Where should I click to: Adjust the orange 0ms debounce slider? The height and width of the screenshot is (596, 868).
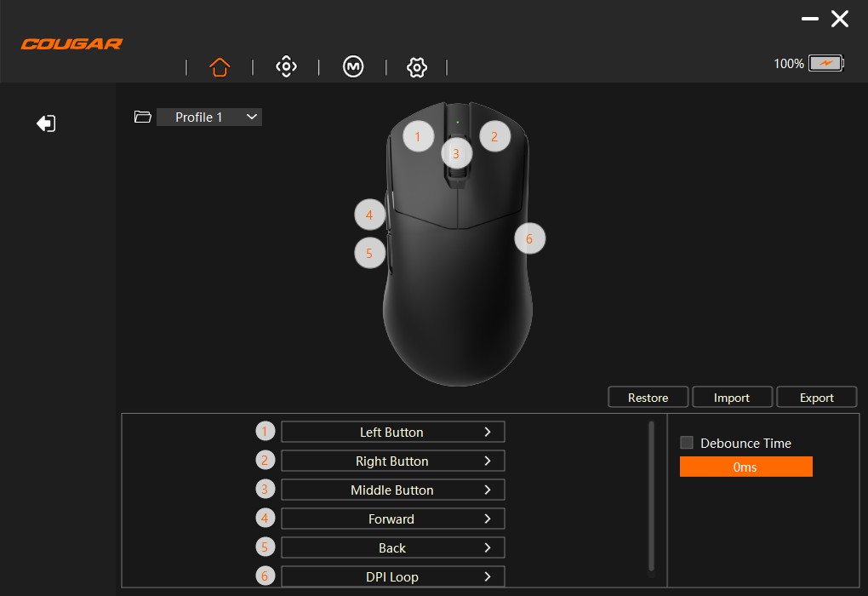point(745,467)
